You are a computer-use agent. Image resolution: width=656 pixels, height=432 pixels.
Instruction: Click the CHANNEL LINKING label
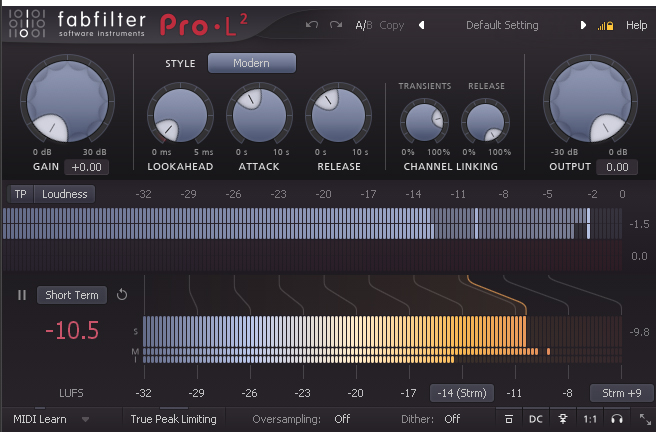[451, 166]
